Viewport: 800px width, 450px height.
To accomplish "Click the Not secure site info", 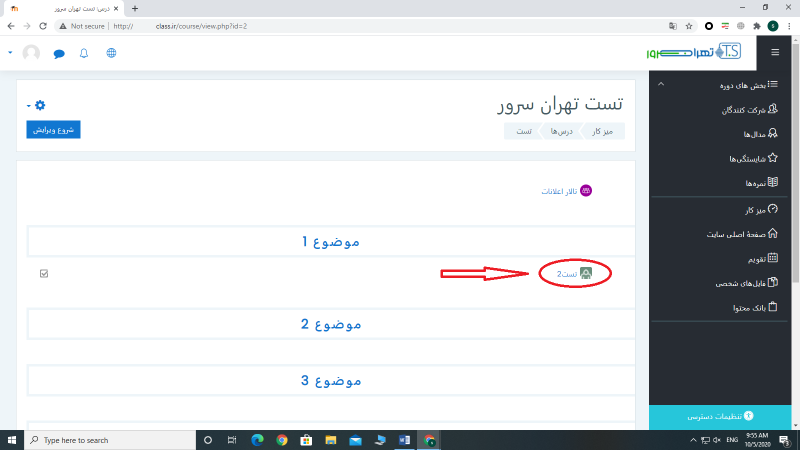I will (82, 26).
